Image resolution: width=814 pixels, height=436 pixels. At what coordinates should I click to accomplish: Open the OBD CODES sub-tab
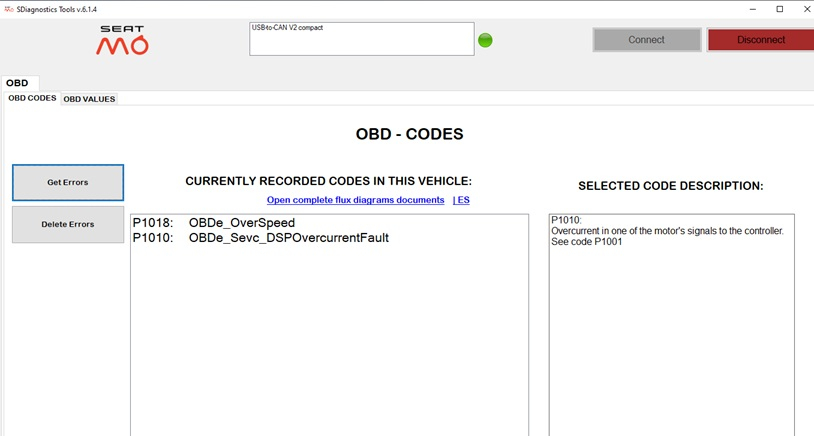click(32, 98)
